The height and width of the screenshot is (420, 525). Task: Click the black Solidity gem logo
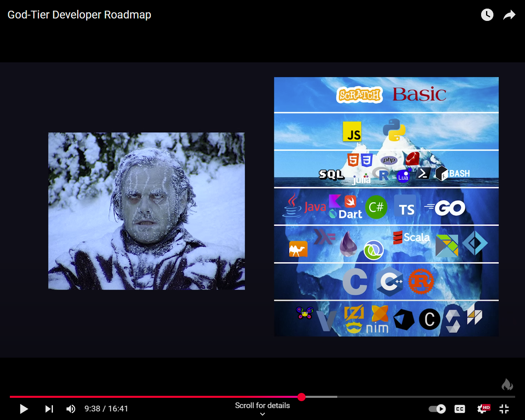(404, 320)
